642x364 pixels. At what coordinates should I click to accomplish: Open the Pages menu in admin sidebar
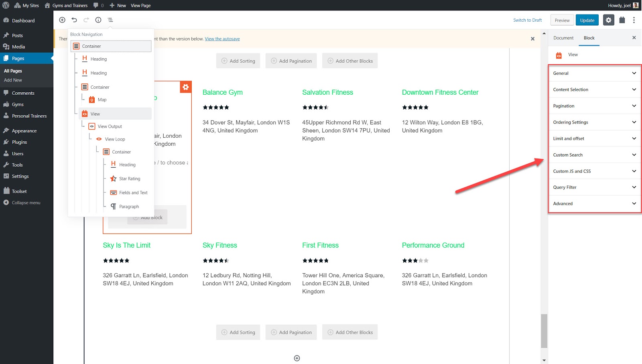(18, 58)
